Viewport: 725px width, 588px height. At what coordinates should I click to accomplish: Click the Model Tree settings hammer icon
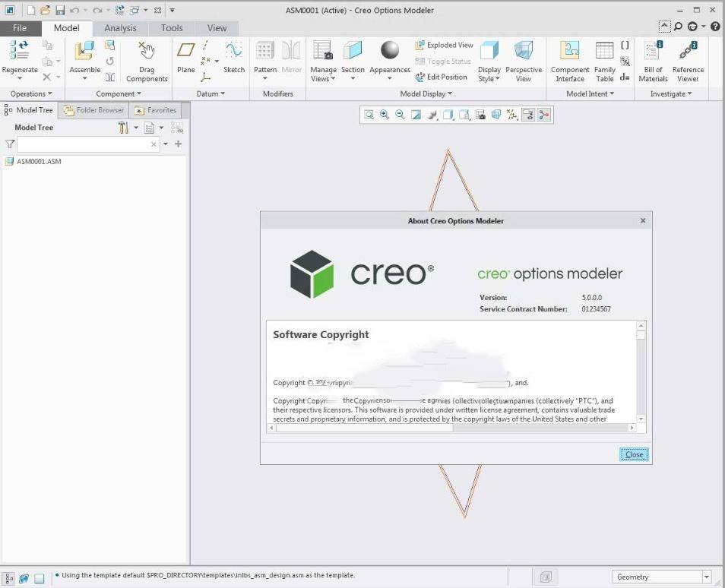(x=123, y=128)
